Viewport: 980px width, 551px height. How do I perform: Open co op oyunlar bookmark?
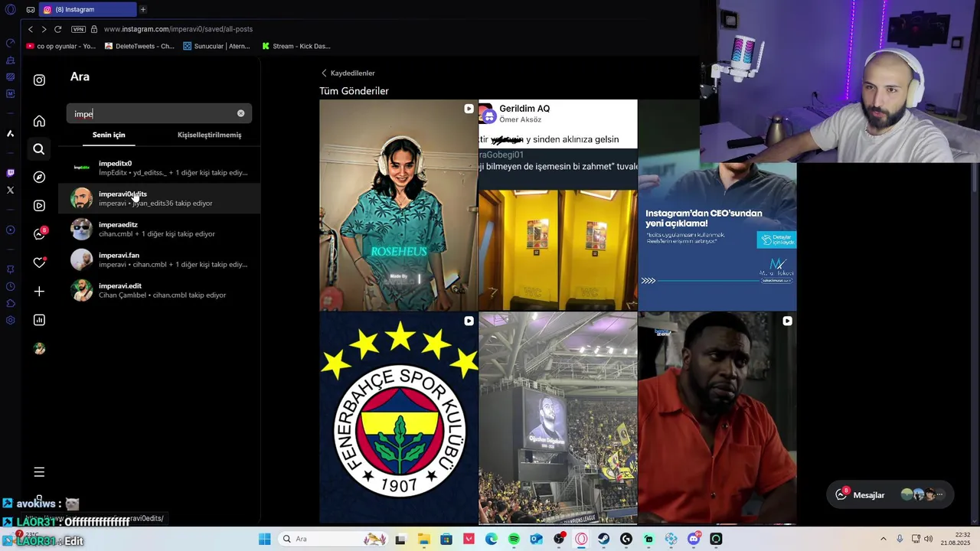(x=61, y=46)
